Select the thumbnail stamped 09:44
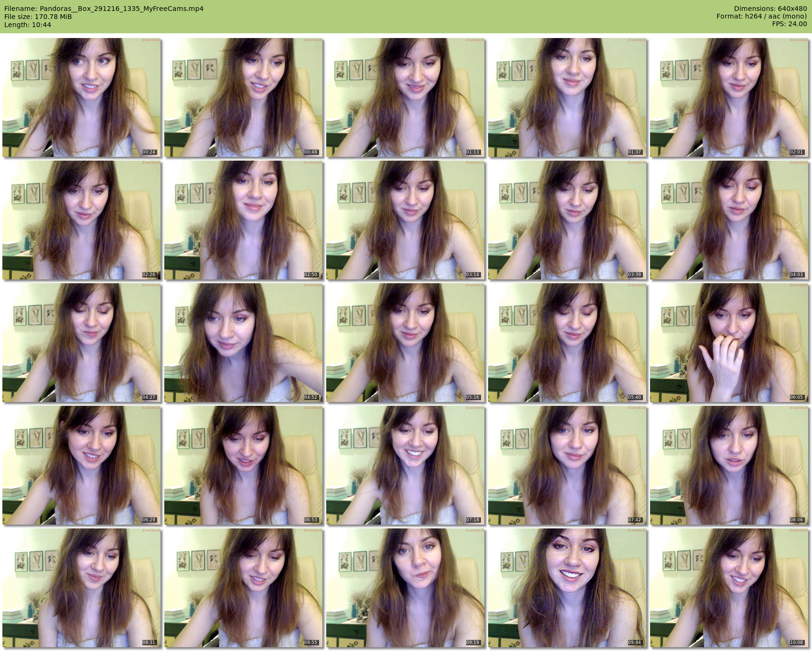 567,588
